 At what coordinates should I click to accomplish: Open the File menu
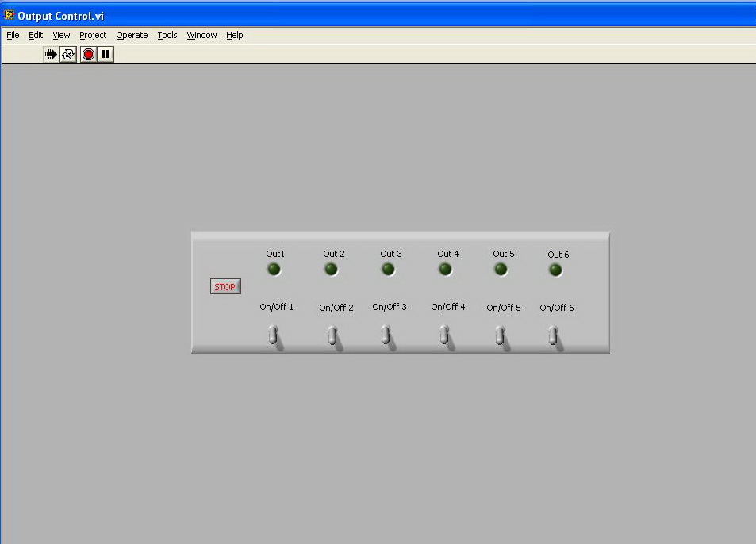[x=13, y=35]
